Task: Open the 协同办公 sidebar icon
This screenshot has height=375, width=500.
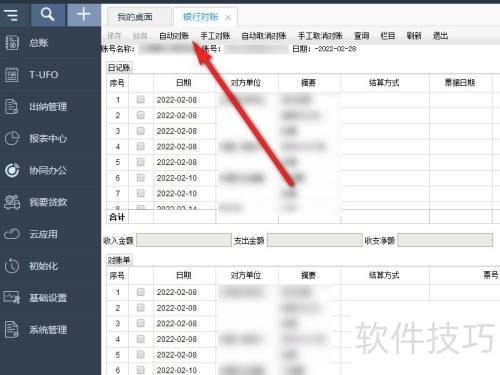Action: 12,170
